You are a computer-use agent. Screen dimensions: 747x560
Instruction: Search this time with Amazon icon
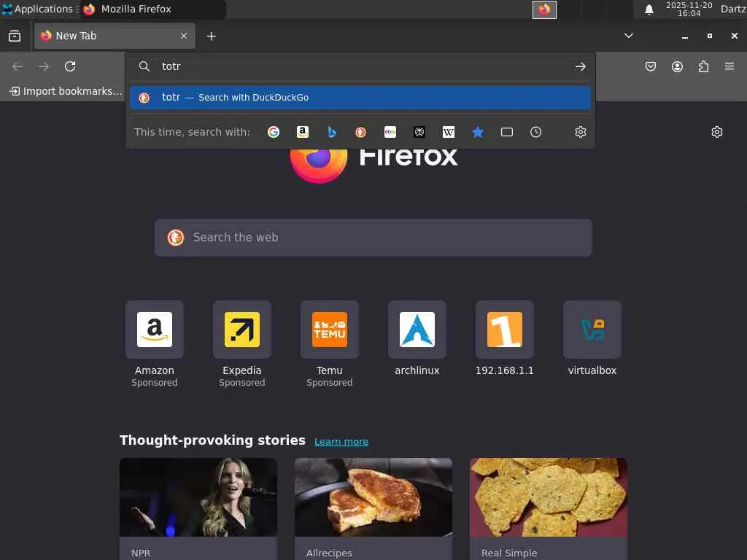pyautogui.click(x=303, y=132)
